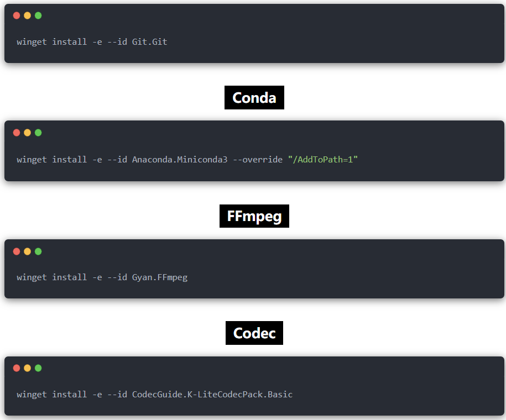The height and width of the screenshot is (420, 506).
Task: Click the green dot in the Gyan.FFmpeg code block
Action: tap(38, 251)
